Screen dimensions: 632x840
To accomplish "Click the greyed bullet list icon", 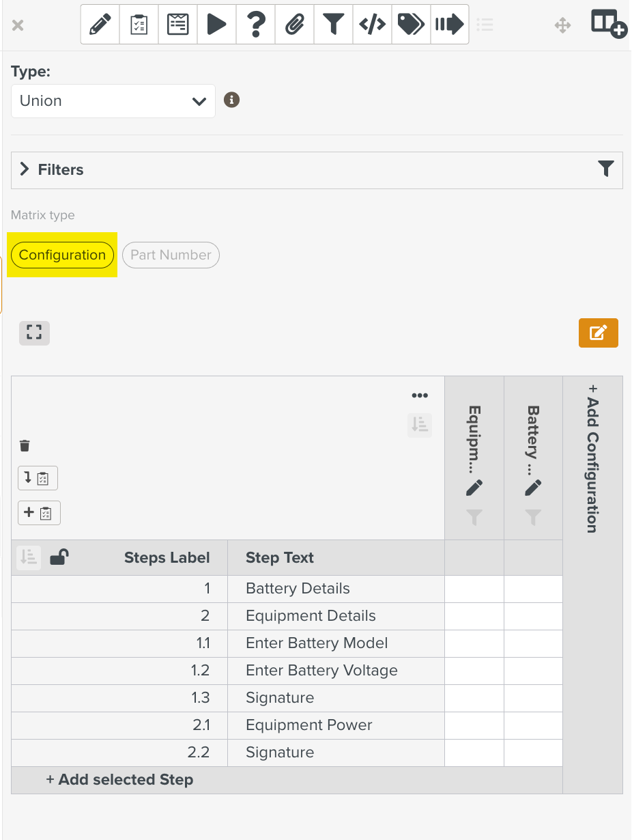I will (485, 25).
